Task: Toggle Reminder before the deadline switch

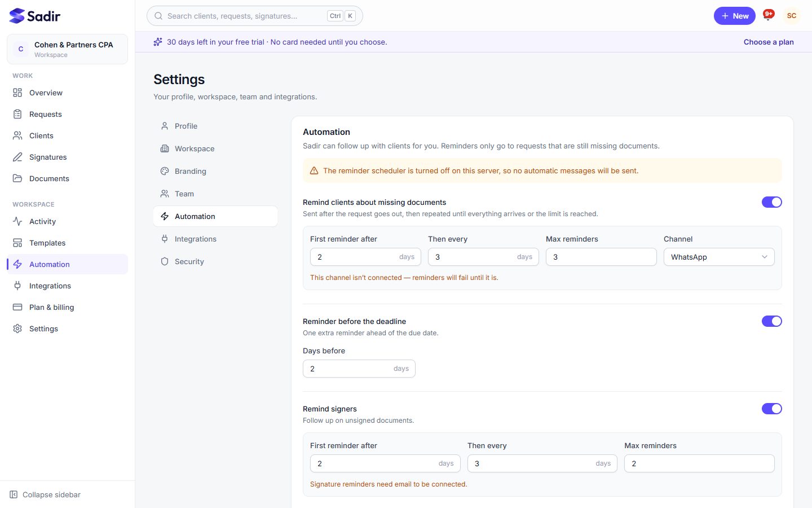Action: pyautogui.click(x=772, y=321)
